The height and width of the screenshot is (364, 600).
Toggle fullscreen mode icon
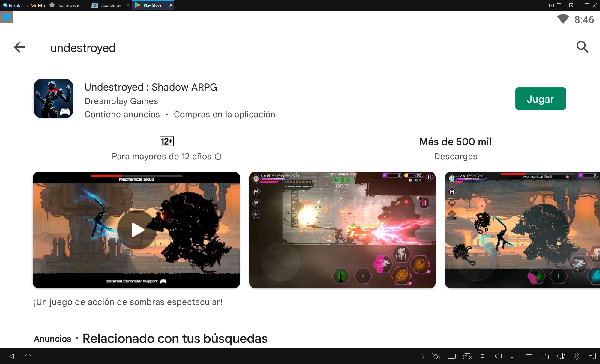coord(483,356)
